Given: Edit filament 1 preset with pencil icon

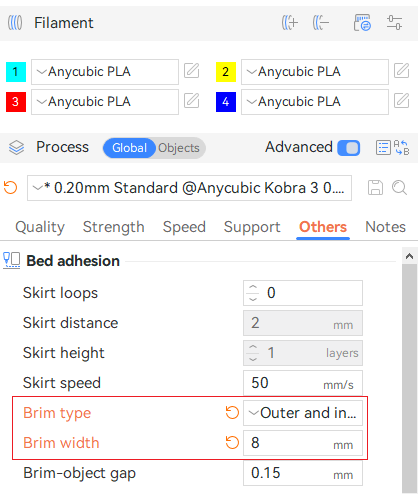Looking at the screenshot, I should [x=192, y=71].
